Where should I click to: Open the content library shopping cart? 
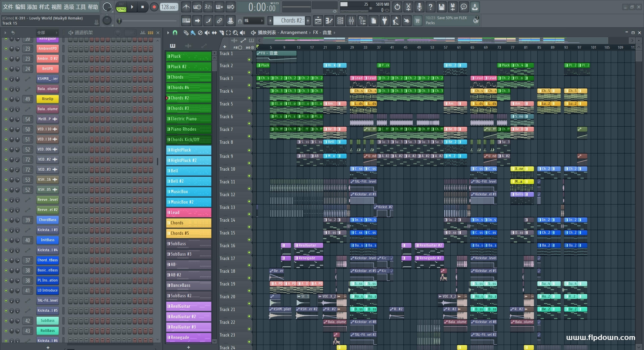pos(417,21)
